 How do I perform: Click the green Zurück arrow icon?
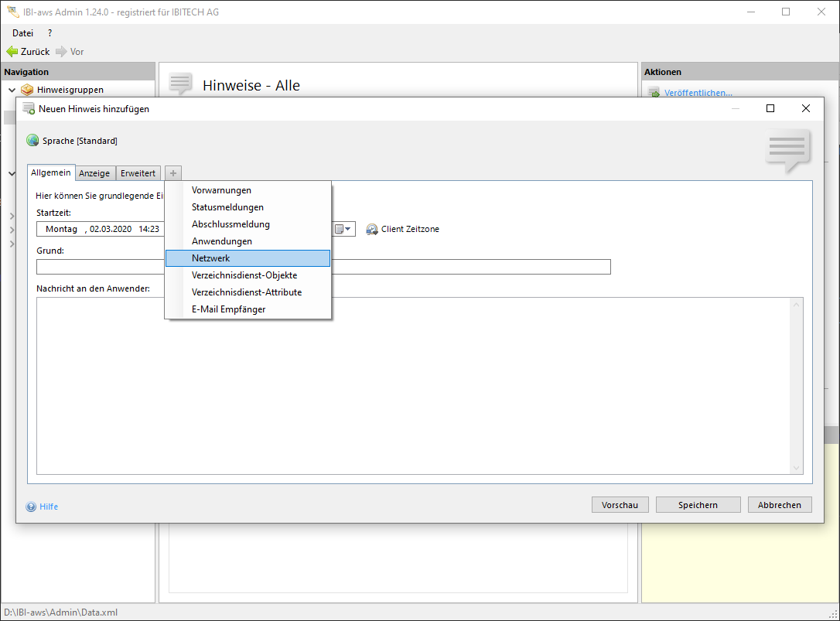[12, 52]
